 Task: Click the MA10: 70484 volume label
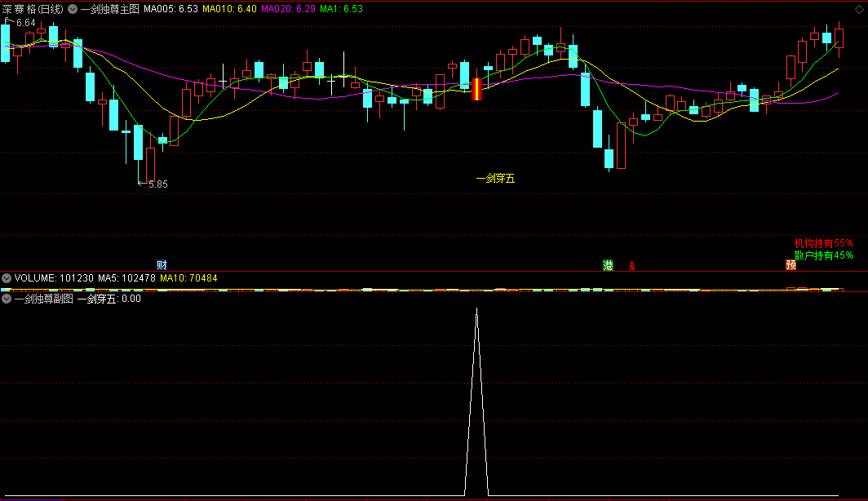pyautogui.click(x=188, y=278)
